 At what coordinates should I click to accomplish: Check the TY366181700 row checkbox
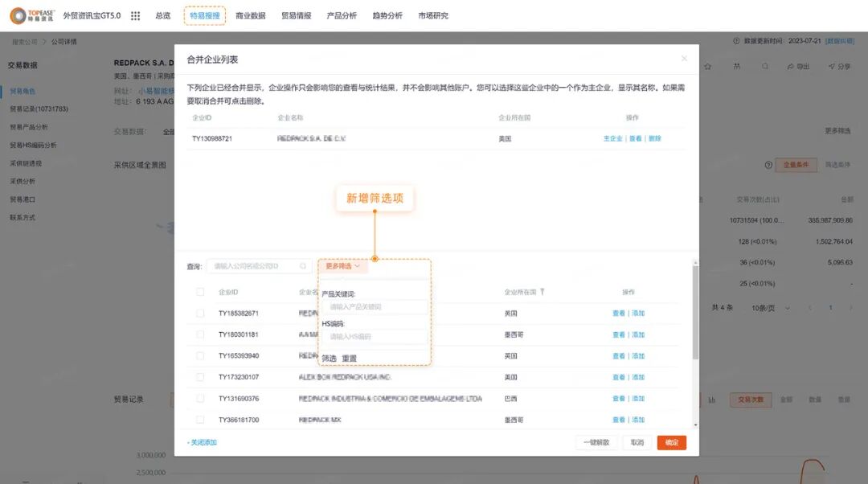coord(200,420)
